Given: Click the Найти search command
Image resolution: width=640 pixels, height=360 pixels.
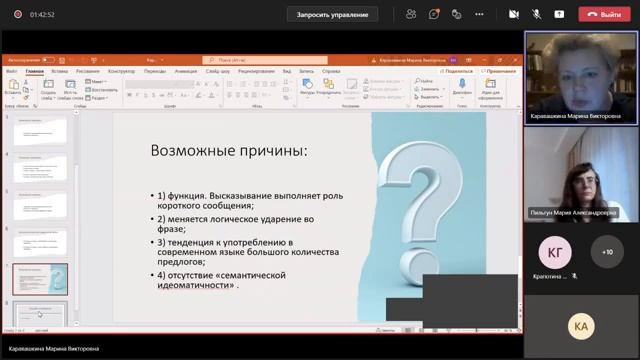Looking at the screenshot, I should click(x=424, y=81).
